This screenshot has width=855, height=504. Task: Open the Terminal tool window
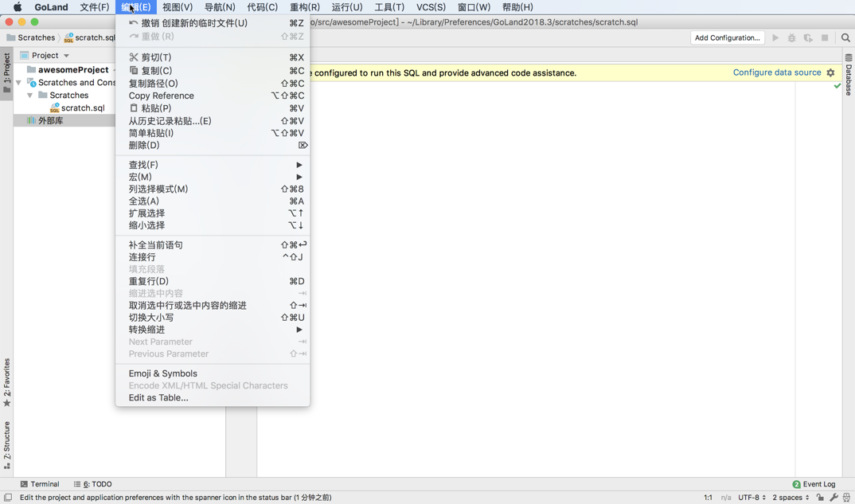click(40, 484)
